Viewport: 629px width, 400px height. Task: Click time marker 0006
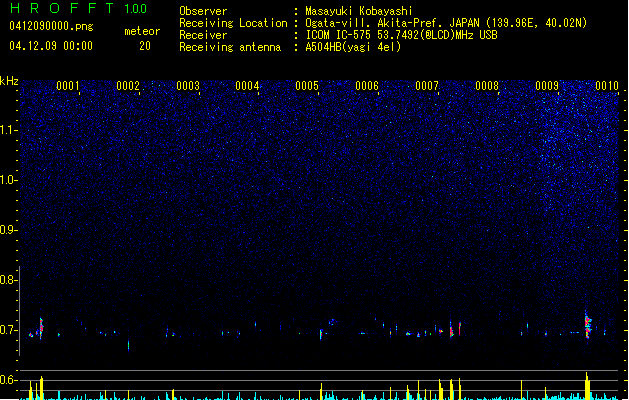click(367, 86)
